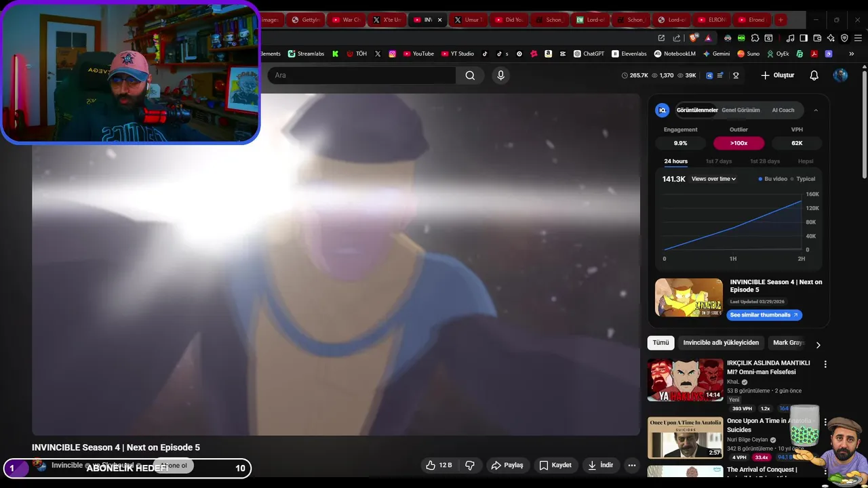The width and height of the screenshot is (868, 488).
Task: Open the browser hamburger menu
Action: [858, 38]
